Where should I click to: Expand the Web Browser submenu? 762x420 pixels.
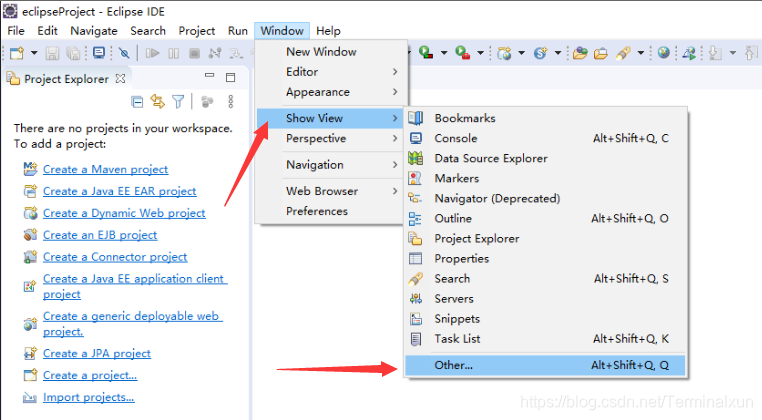(330, 191)
